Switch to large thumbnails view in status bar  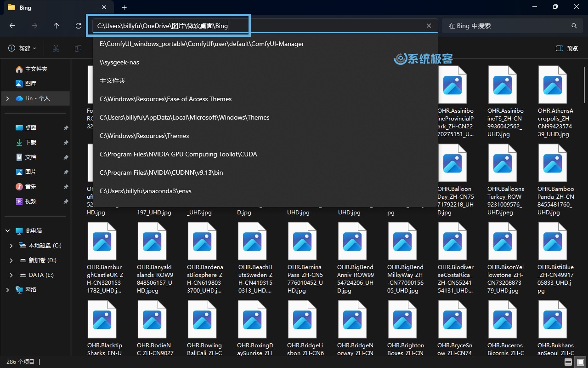click(x=580, y=362)
